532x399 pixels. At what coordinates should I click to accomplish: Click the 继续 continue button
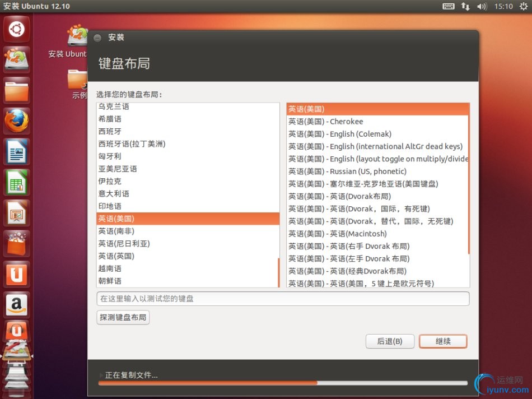443,341
